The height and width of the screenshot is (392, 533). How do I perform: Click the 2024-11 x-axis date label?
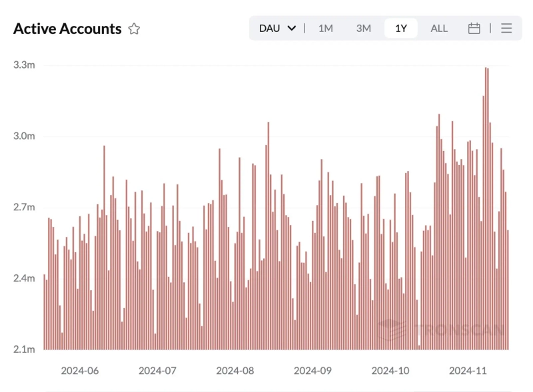coord(468,370)
